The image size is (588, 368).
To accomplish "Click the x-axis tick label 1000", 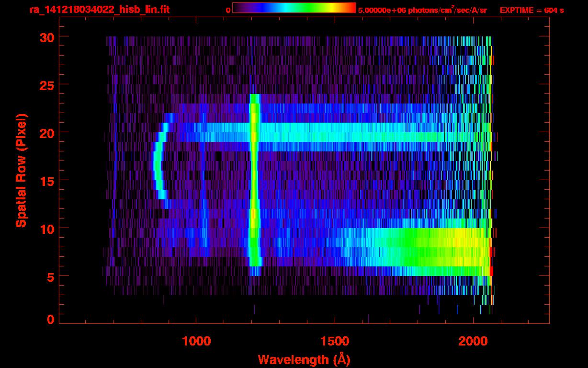I will (196, 341).
